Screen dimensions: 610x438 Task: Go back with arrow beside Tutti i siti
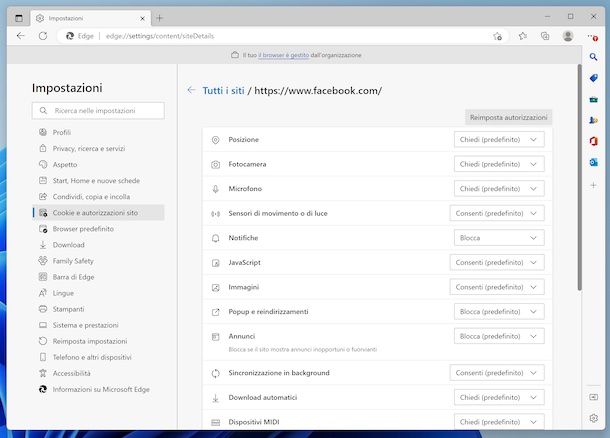(191, 90)
